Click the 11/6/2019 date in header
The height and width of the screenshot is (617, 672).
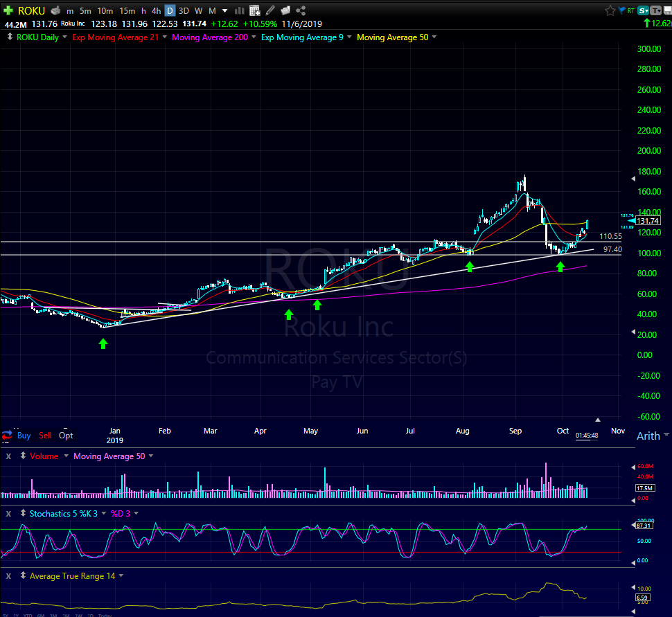click(302, 24)
